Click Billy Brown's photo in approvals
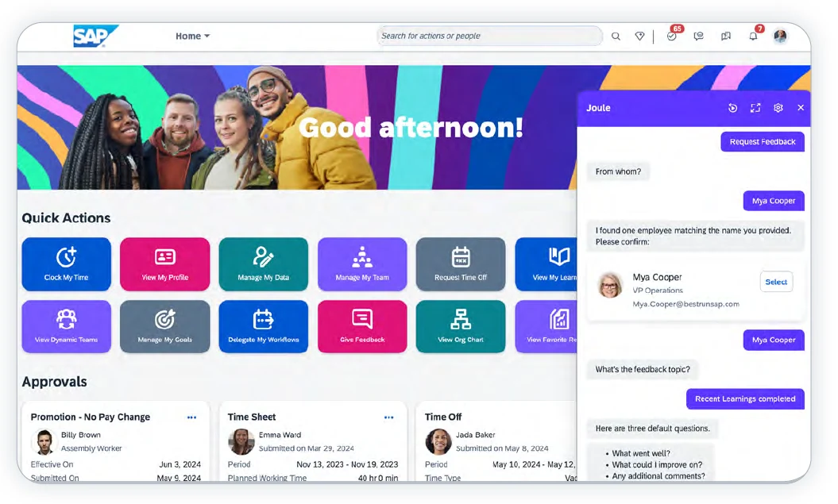 pos(44,441)
